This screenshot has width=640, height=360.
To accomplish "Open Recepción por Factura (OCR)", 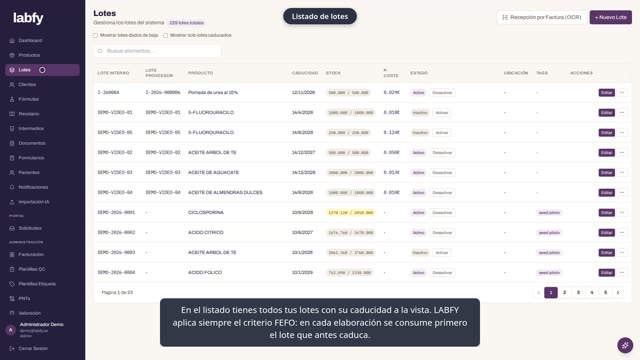I will [x=542, y=17].
